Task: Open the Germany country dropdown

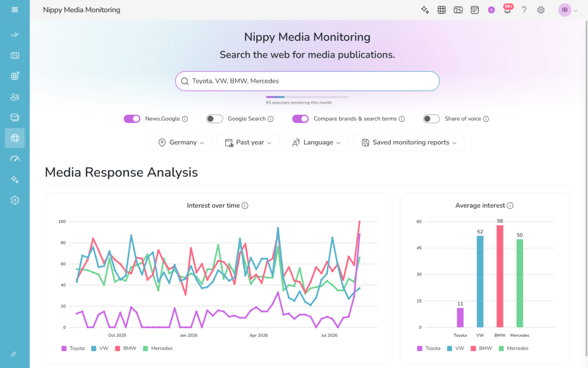Action: pos(181,143)
